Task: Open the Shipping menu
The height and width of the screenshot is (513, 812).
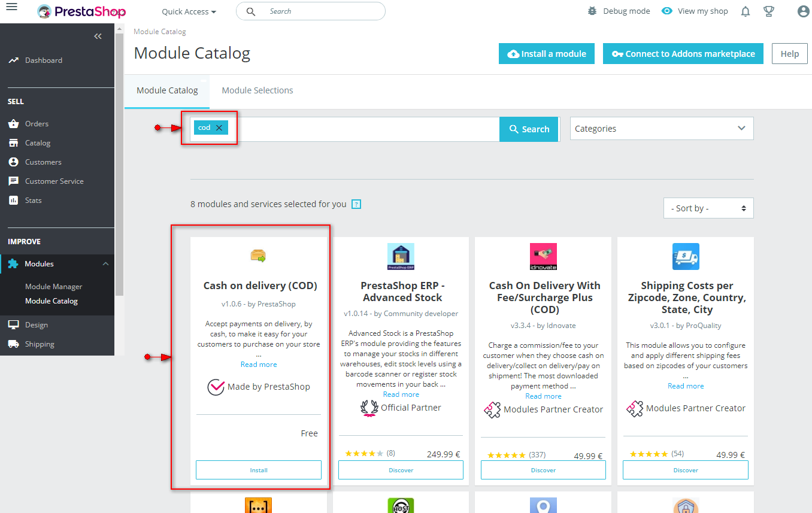Action: [40, 344]
